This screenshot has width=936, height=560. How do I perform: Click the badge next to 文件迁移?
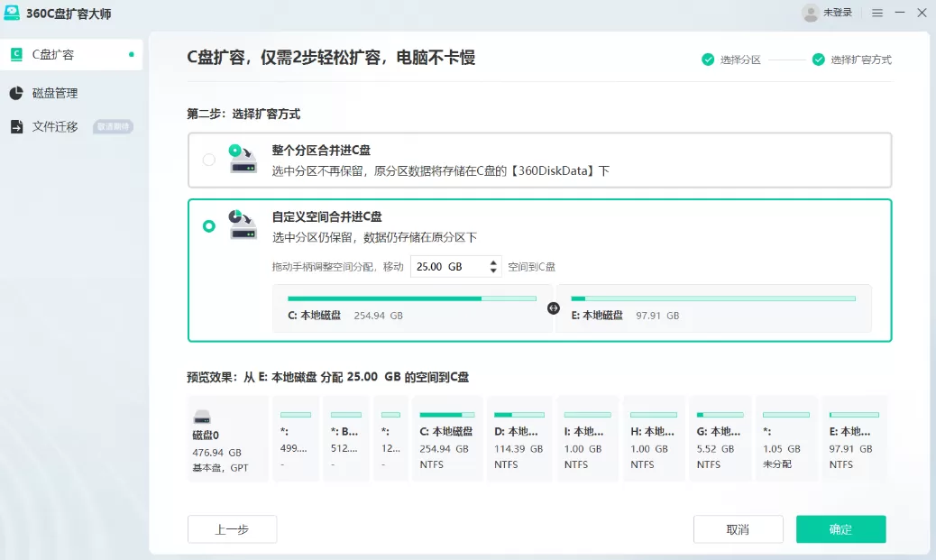[x=113, y=126]
